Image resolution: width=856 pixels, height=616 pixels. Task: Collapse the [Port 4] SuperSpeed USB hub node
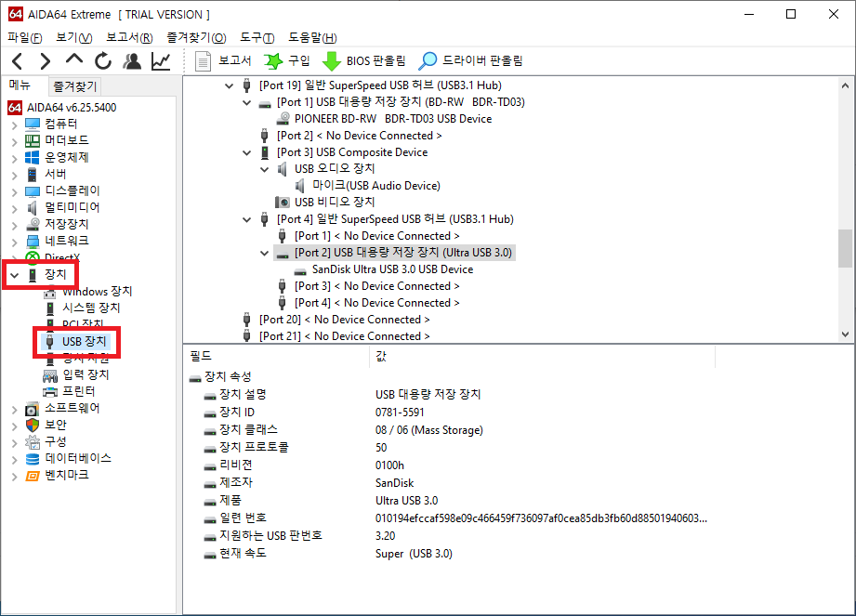(x=246, y=218)
